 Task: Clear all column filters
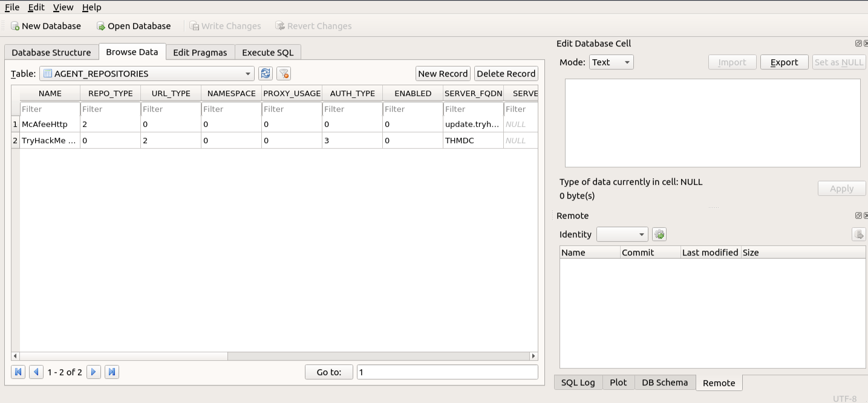point(283,73)
